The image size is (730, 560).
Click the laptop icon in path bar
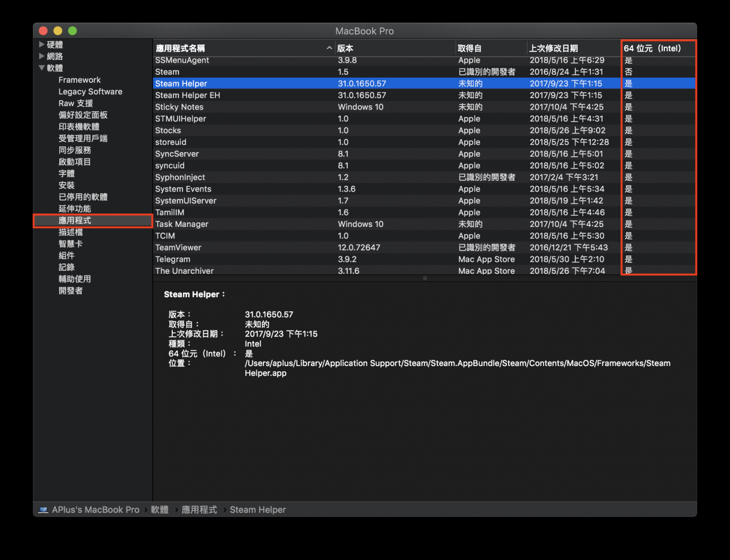(x=43, y=510)
